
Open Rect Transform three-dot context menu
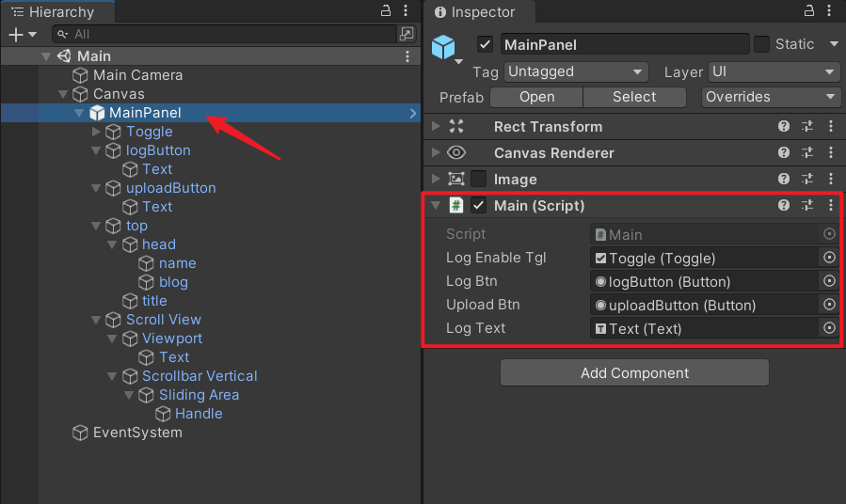click(x=831, y=126)
